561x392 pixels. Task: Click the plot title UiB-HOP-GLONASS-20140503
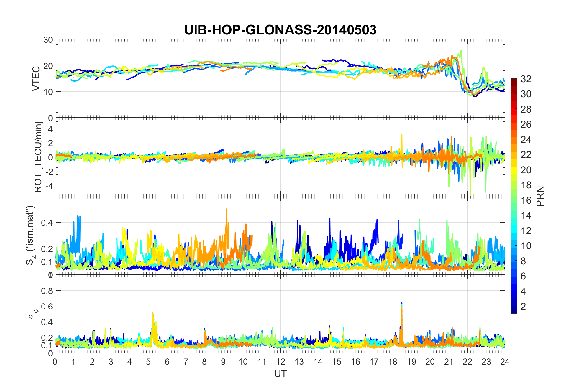tap(280, 30)
